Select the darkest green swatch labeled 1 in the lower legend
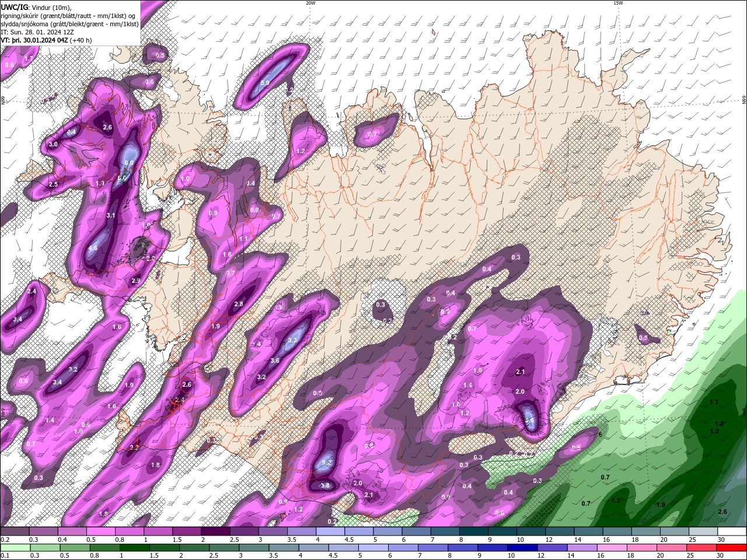Image resolution: width=747 pixels, height=560 pixels. pos(134,548)
